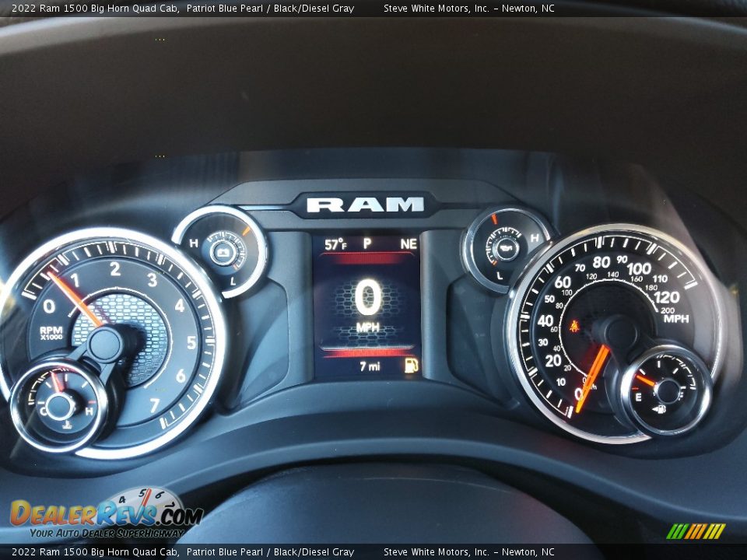Viewport: 747px width, 560px height.
Task: Click the 7 mi range readout
Action: pyautogui.click(x=370, y=366)
